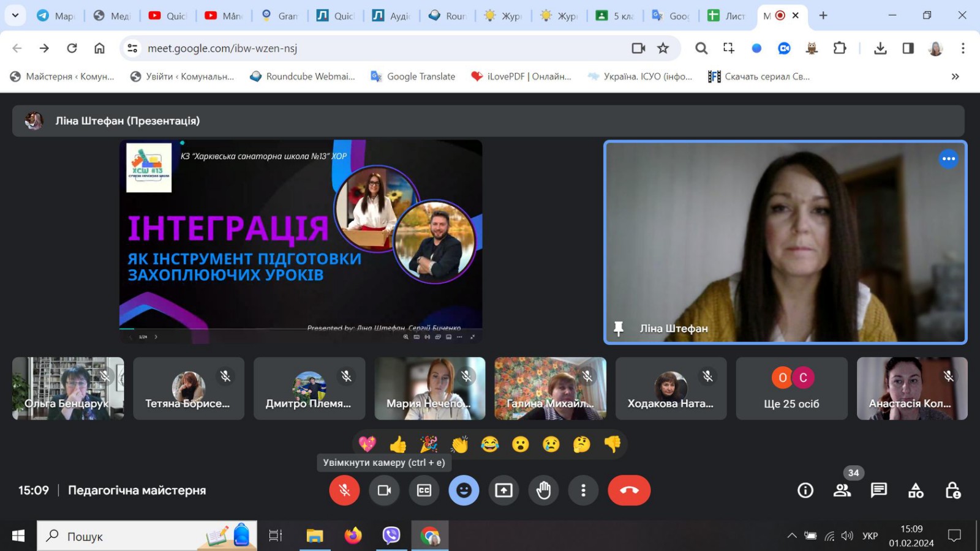Show the participants list panel
980x551 pixels.
(x=842, y=490)
